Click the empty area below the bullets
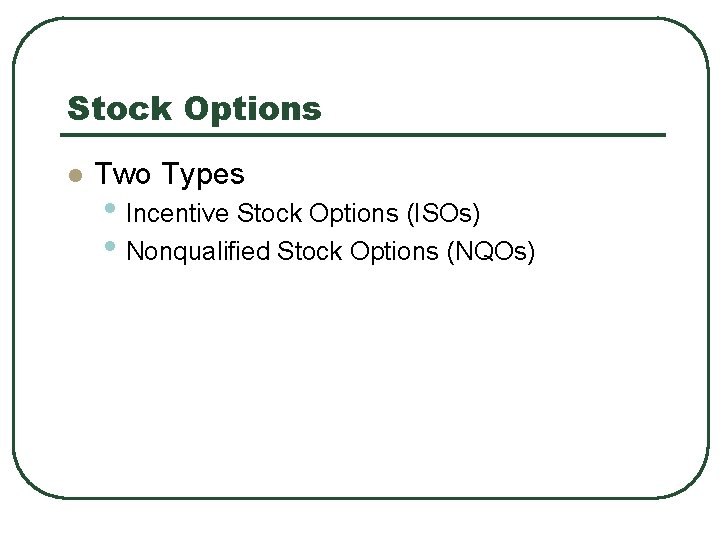The image size is (720, 540). point(360,380)
